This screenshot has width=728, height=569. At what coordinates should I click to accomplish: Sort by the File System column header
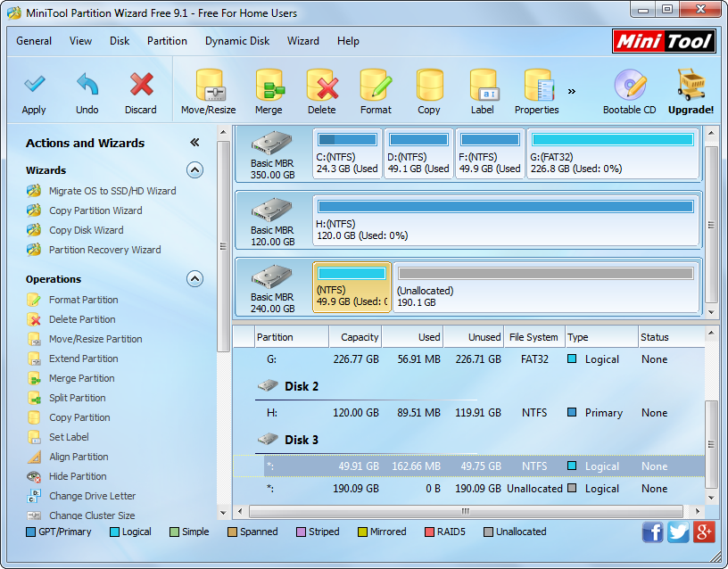[534, 337]
